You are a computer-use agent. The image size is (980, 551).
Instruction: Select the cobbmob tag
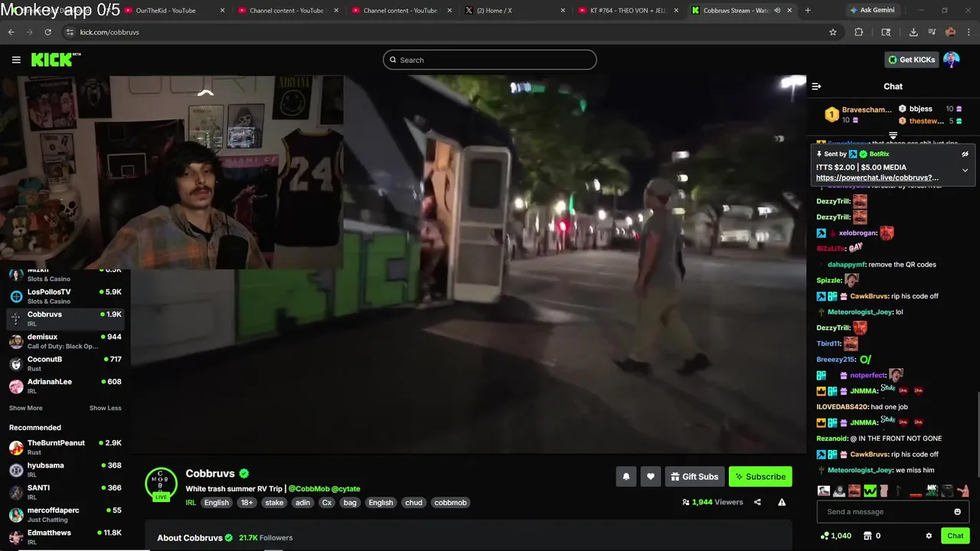[450, 503]
